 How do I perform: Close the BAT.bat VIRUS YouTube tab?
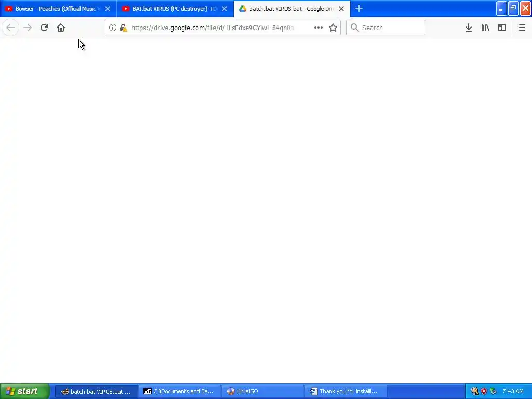coord(224,9)
